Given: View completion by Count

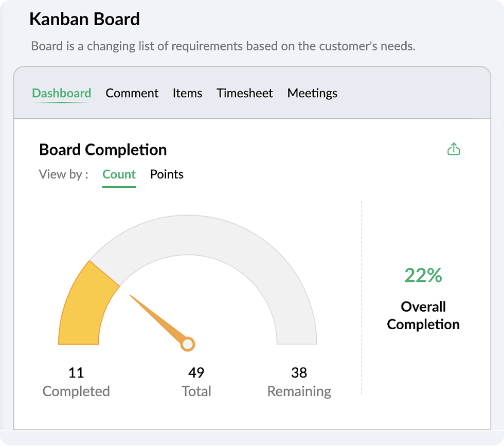Looking at the screenshot, I should pos(119,174).
